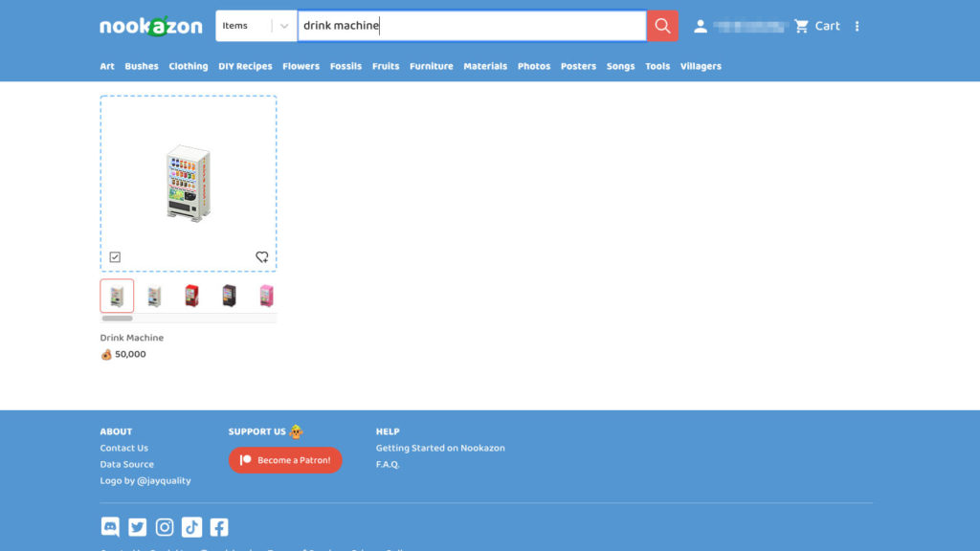Open the Furniture category

click(432, 66)
